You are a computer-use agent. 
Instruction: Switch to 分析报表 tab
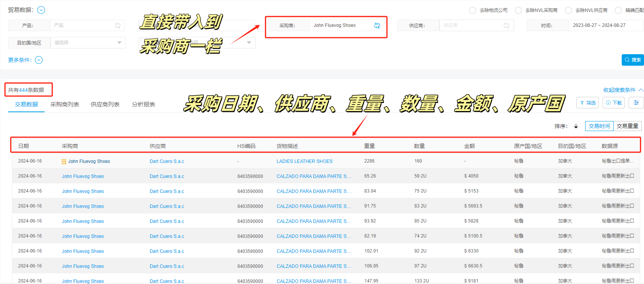(x=143, y=105)
